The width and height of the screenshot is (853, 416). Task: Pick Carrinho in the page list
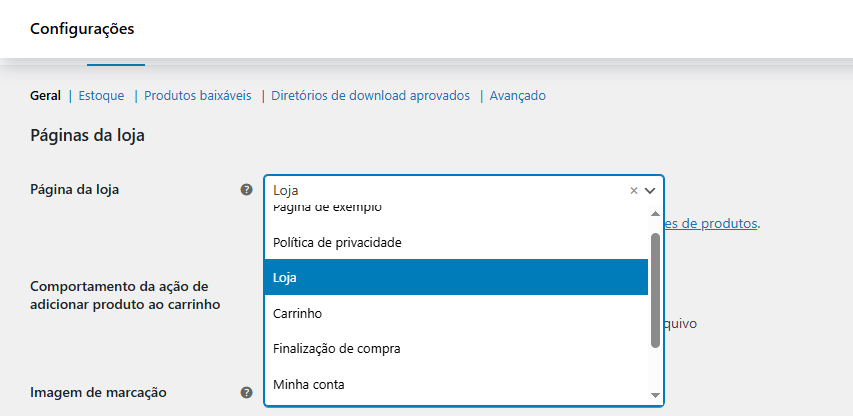[296, 313]
